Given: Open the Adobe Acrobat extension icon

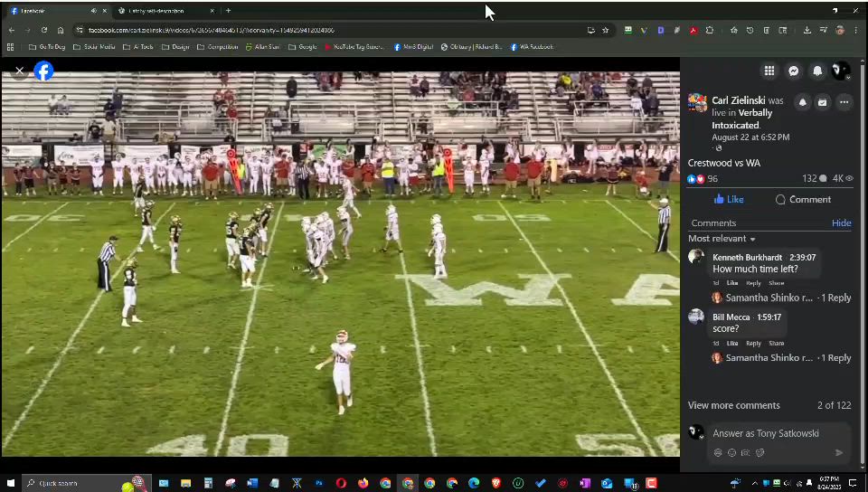Looking at the screenshot, I should coord(693,30).
